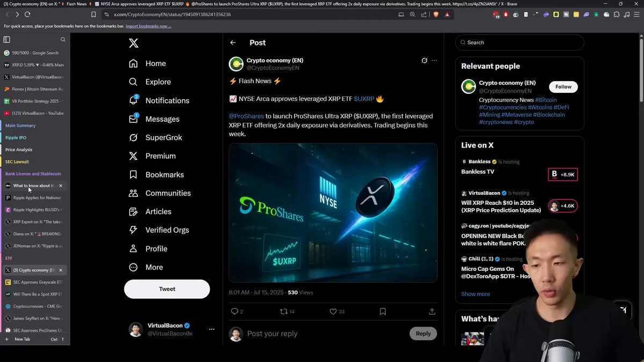Click the share-page icon in the address bar
The image size is (644, 362).
point(424,14)
